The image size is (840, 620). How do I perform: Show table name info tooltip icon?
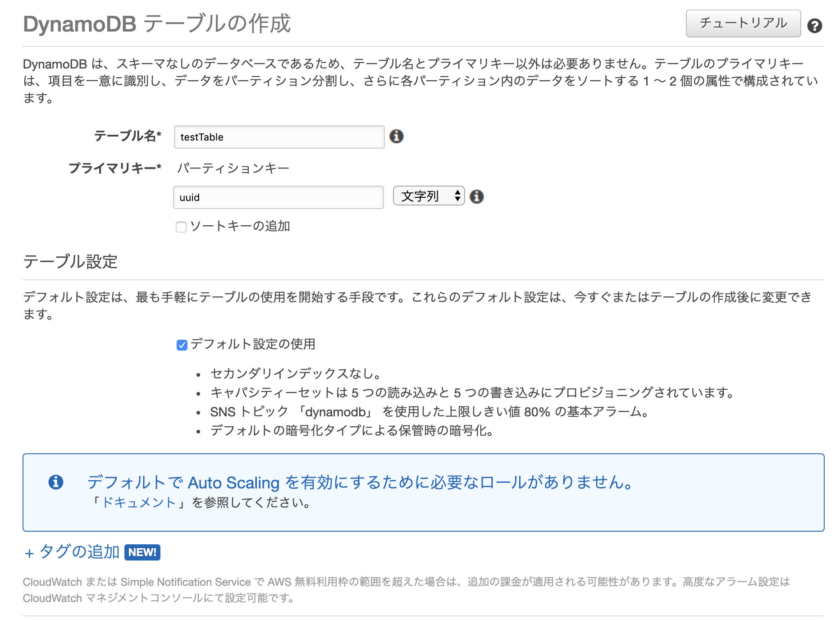click(x=396, y=136)
